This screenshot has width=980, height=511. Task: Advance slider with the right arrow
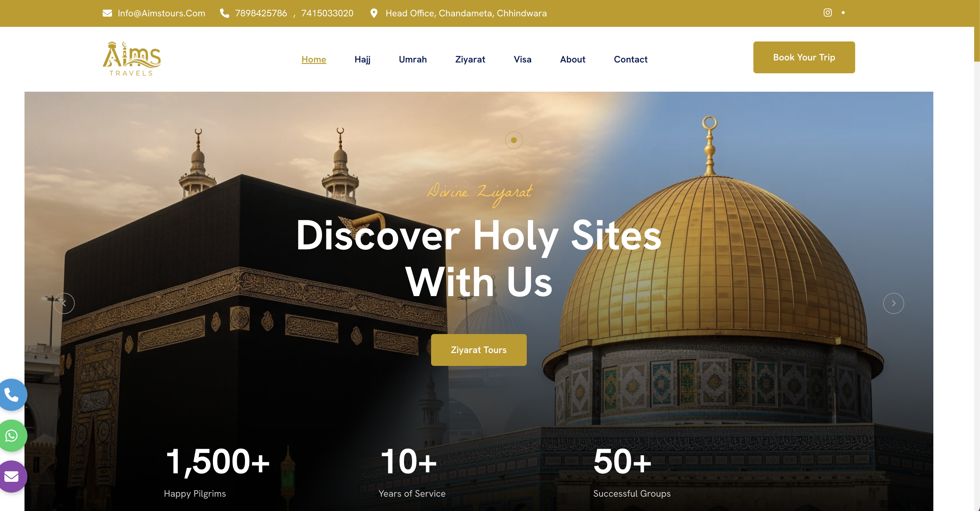893,303
